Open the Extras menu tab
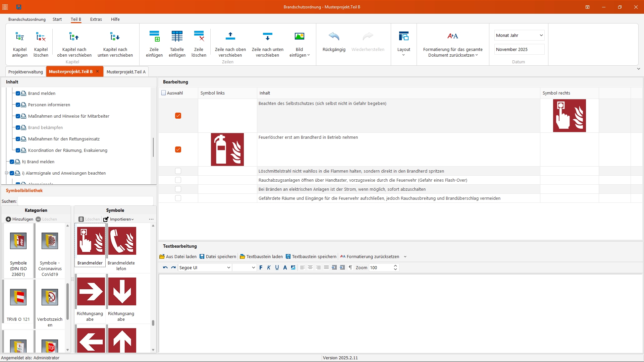The width and height of the screenshot is (644, 362). click(96, 19)
